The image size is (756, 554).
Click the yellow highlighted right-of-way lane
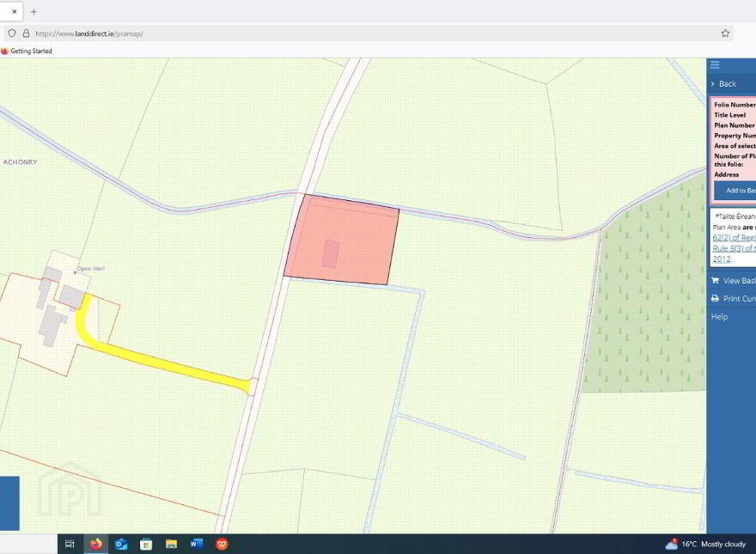(x=164, y=361)
